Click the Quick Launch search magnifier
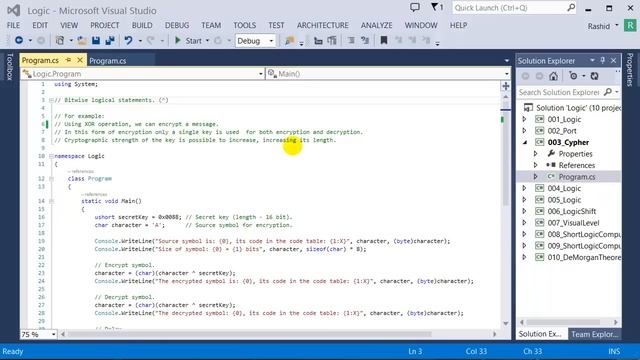This screenshot has width=640, height=360. (571, 7)
